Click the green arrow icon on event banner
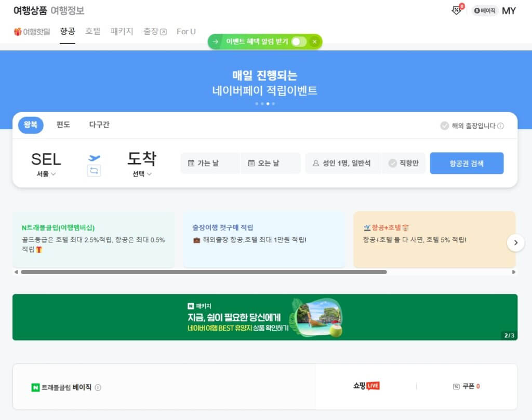Screen dimensions: 532x420 216,42
